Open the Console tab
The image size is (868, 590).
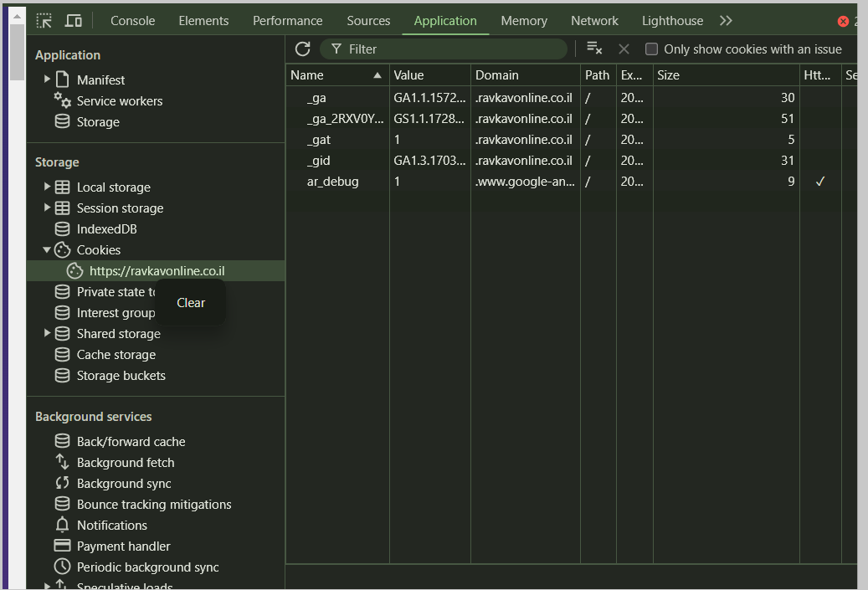coord(132,21)
